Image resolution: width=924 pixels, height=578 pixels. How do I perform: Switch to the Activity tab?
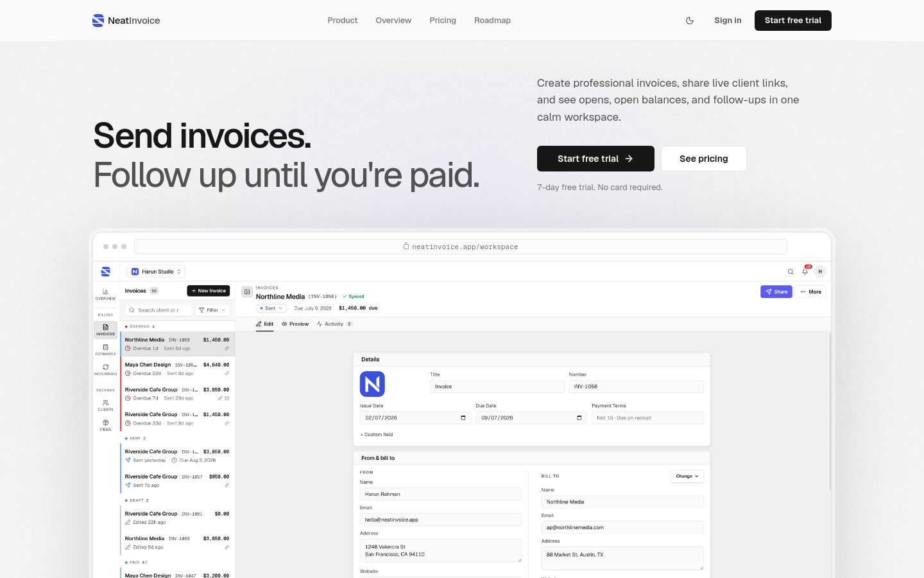(x=334, y=324)
